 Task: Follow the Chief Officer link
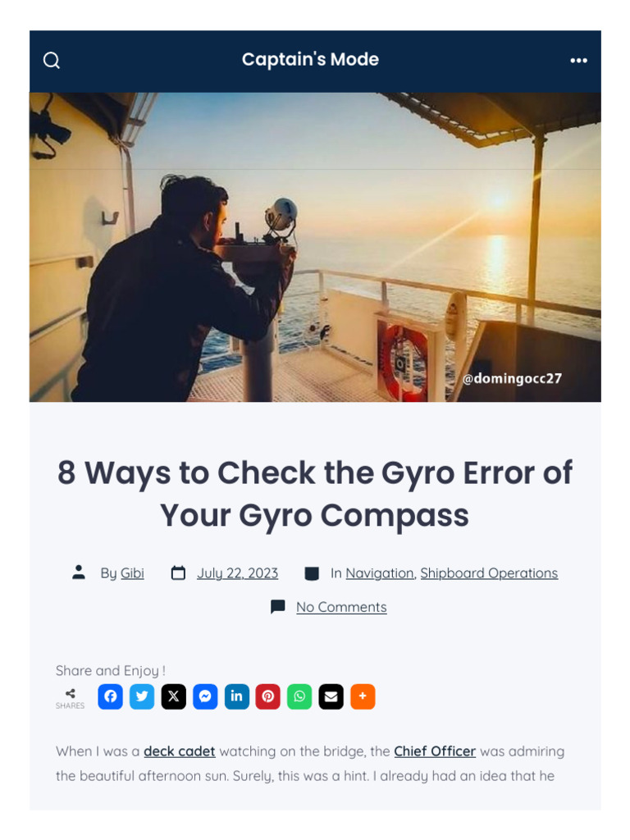(435, 751)
